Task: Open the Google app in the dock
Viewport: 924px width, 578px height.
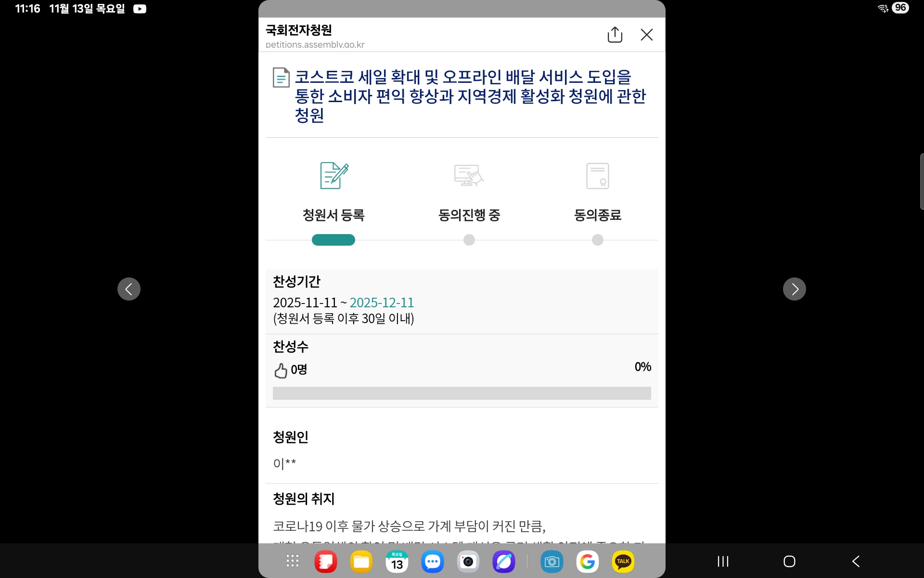Action: pos(587,562)
